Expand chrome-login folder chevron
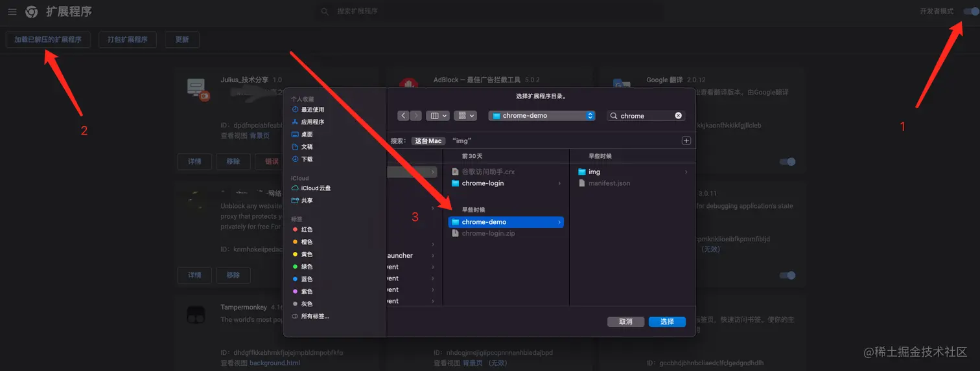The height and width of the screenshot is (371, 980). pos(559,183)
